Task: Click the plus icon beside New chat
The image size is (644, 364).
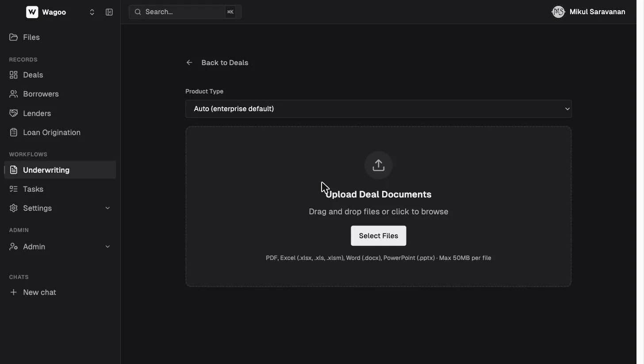Action: click(x=14, y=292)
